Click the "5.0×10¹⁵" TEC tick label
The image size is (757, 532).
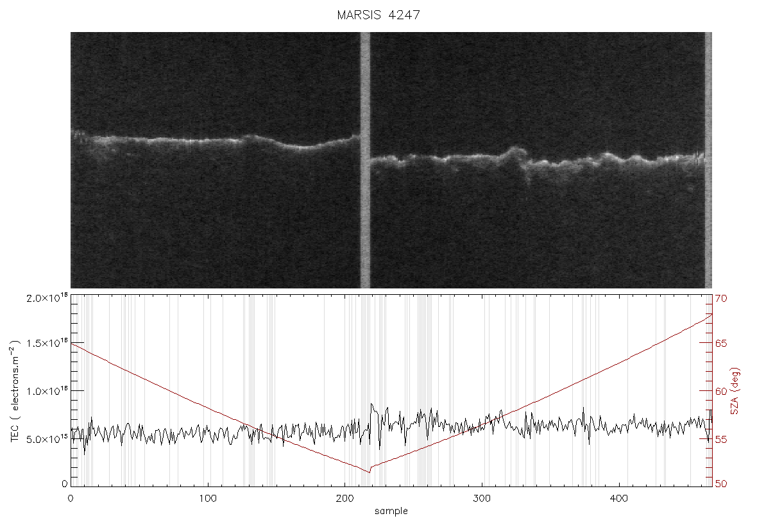pyautogui.click(x=47, y=439)
